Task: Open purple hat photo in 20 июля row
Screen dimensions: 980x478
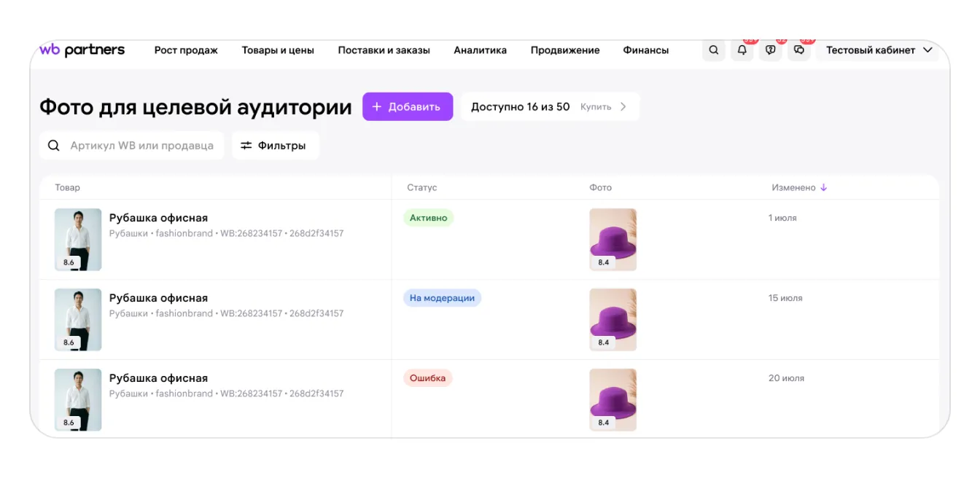Action: 613,400
